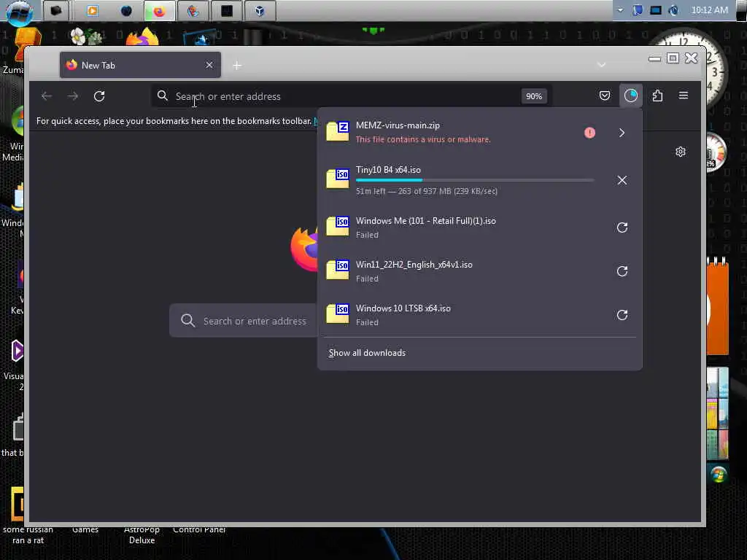Focus the new tab page search box
Image resolution: width=747 pixels, height=560 pixels.
(x=244, y=321)
